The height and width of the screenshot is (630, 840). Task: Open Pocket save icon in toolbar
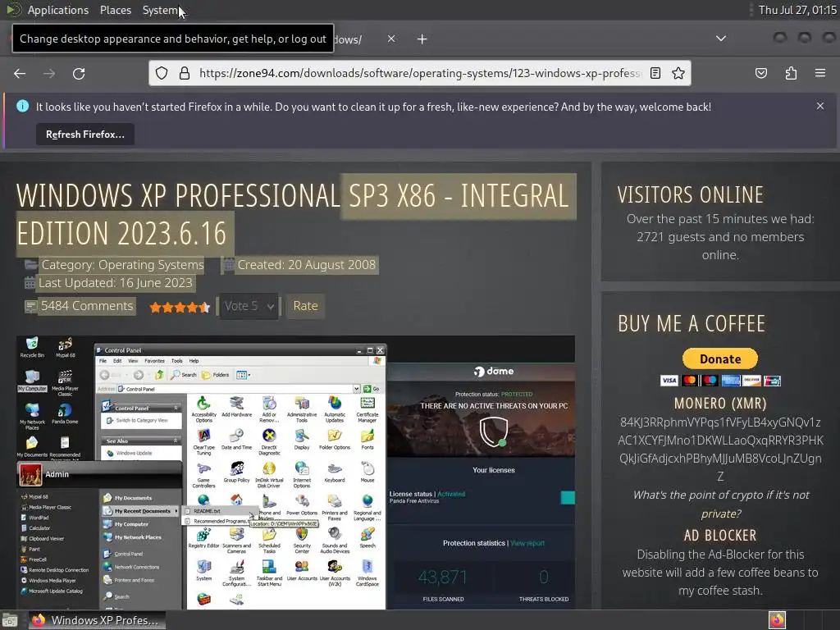coord(760,73)
